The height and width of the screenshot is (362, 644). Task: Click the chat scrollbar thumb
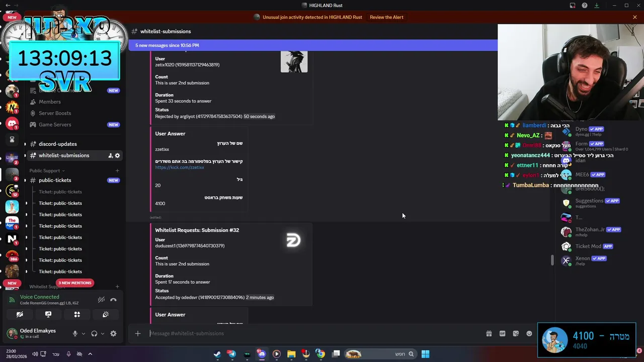pos(552,260)
